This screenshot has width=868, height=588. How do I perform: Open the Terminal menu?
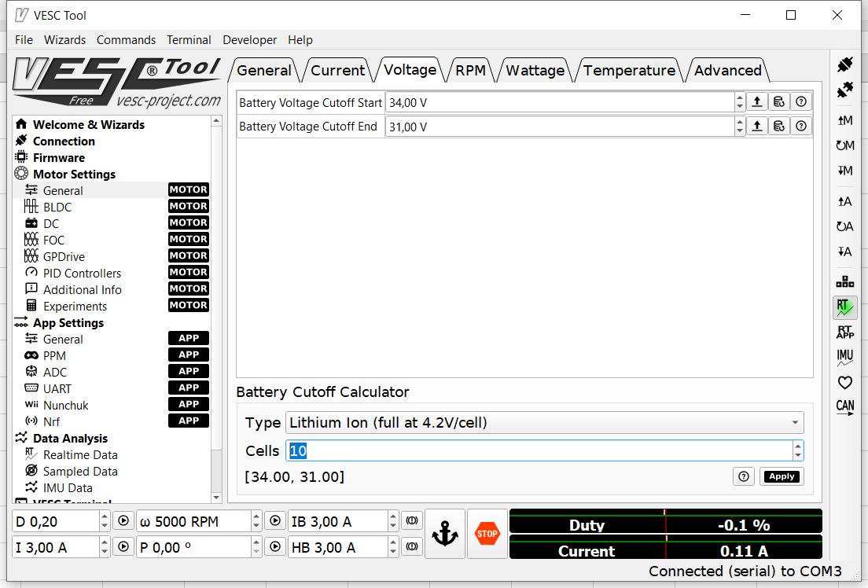click(x=189, y=40)
